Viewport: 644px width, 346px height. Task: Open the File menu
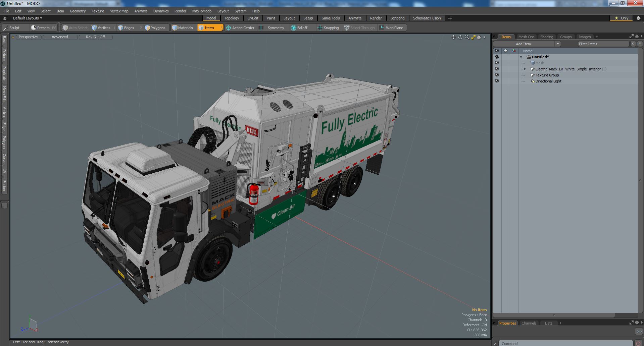(6, 11)
